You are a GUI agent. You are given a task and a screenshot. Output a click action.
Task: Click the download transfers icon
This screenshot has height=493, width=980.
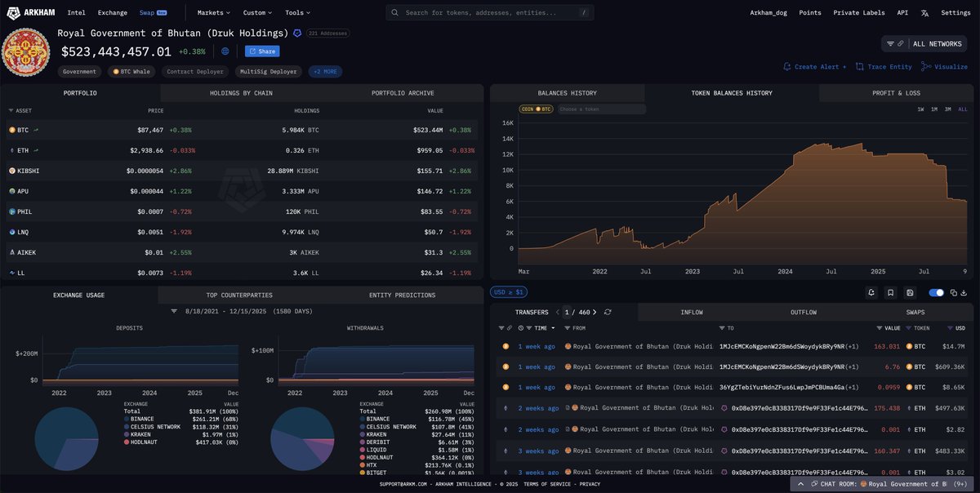[964, 292]
